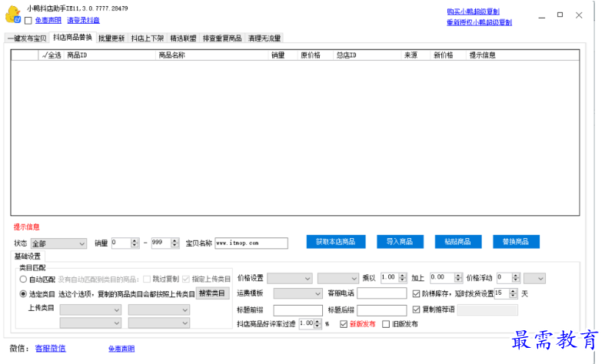Click the 原价格 column header
This screenshot has width=605, height=364.
point(316,55)
